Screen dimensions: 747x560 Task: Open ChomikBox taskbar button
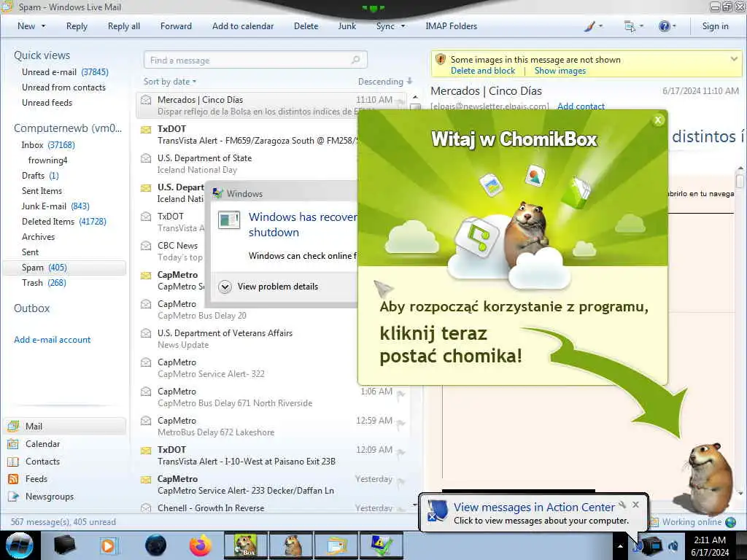245,545
